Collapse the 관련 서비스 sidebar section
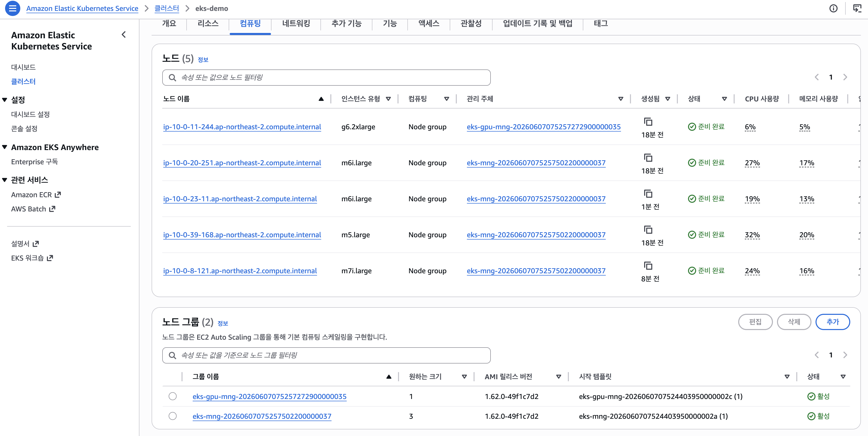The height and width of the screenshot is (436, 868). [5, 180]
